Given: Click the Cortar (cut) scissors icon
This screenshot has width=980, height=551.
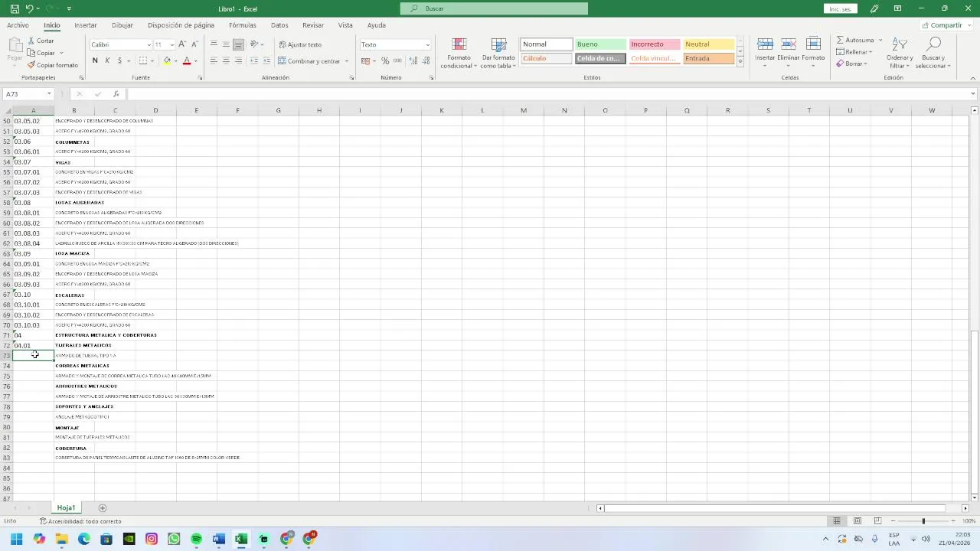Looking at the screenshot, I should click(x=31, y=41).
